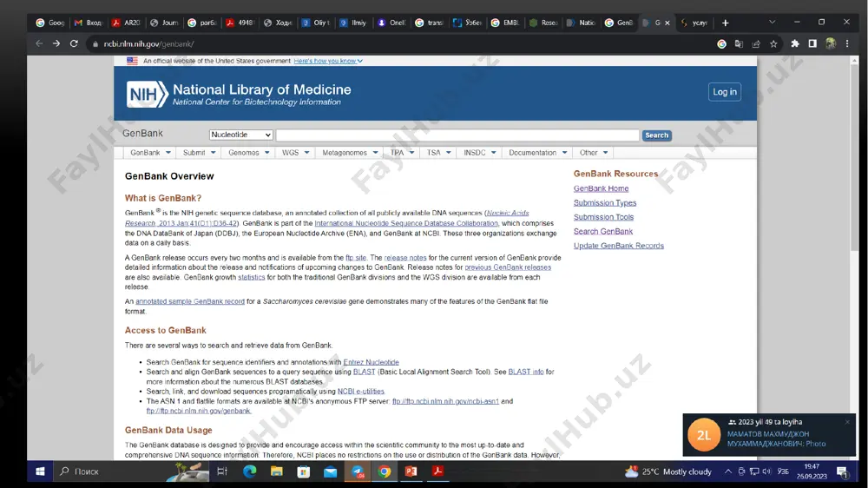Go back using browser back arrow

tap(39, 43)
